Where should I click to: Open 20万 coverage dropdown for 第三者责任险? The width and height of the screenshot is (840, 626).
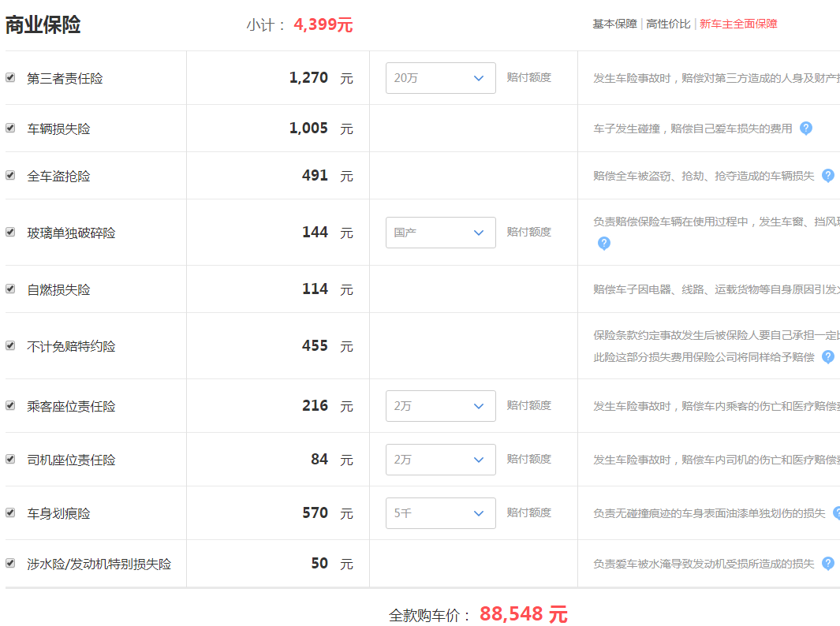440,78
